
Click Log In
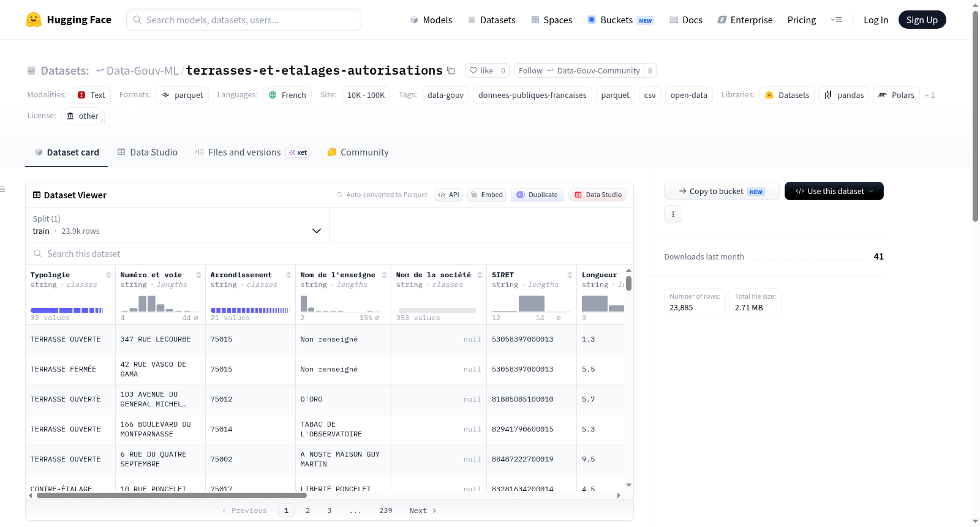(876, 20)
